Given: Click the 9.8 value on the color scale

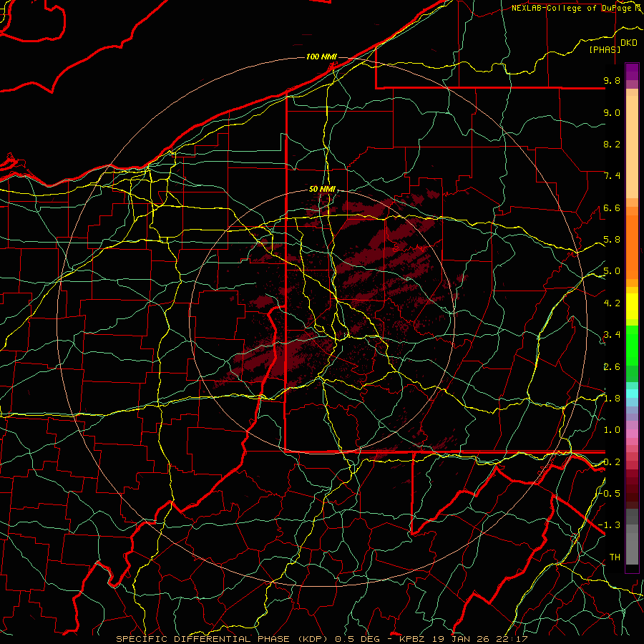Looking at the screenshot, I should coord(612,80).
